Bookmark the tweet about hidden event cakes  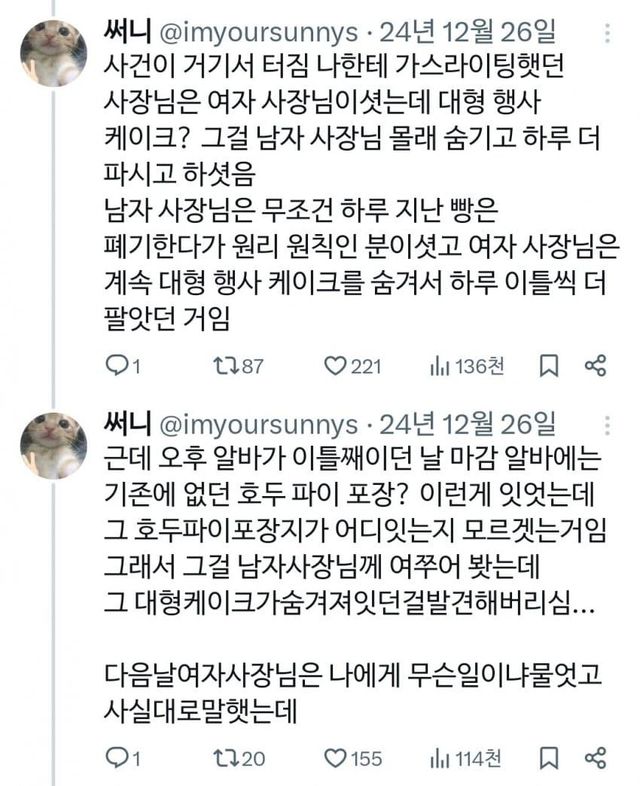548,367
